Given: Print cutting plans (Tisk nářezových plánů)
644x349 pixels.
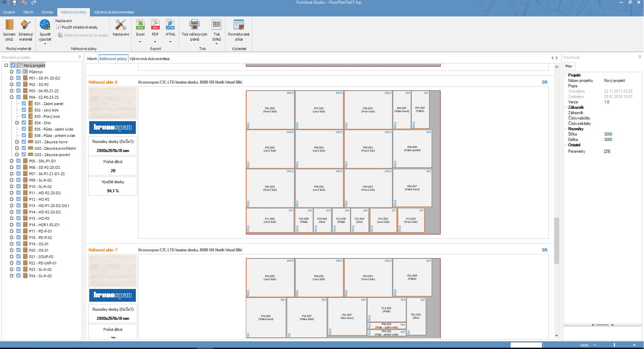Looking at the screenshot, I should 195,30.
